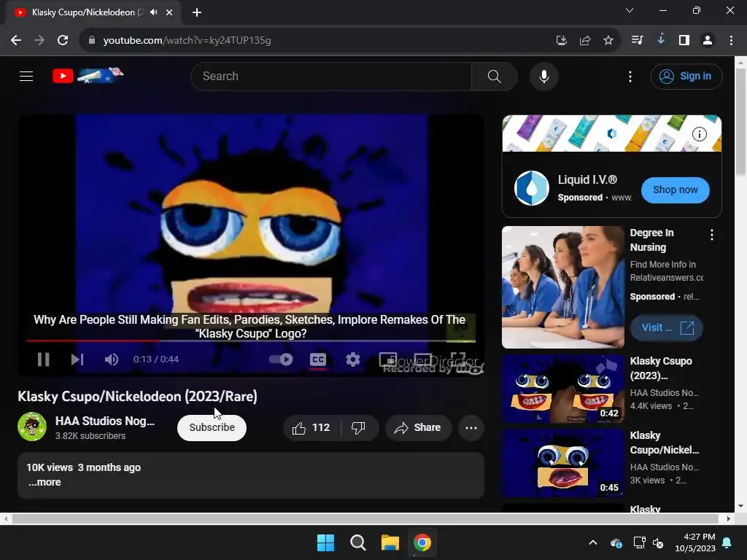The height and width of the screenshot is (560, 747).
Task: Share this page icon in address bar
Action: tap(585, 41)
